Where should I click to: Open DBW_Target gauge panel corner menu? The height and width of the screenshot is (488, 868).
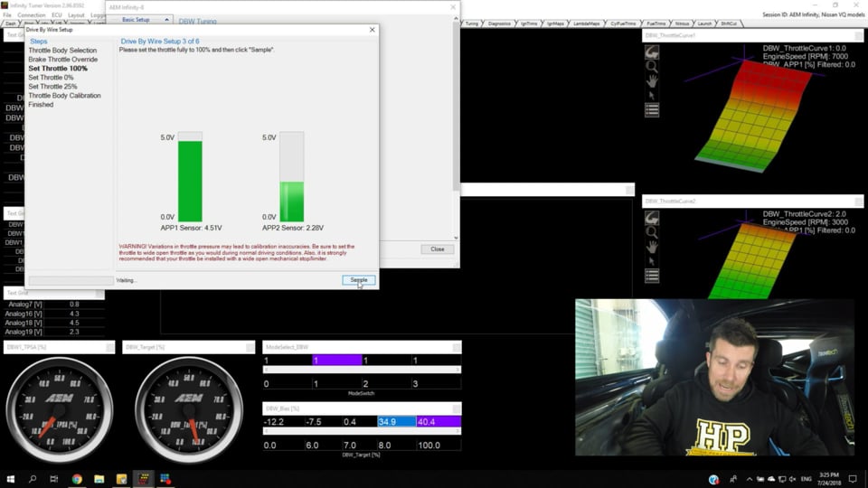tap(250, 347)
